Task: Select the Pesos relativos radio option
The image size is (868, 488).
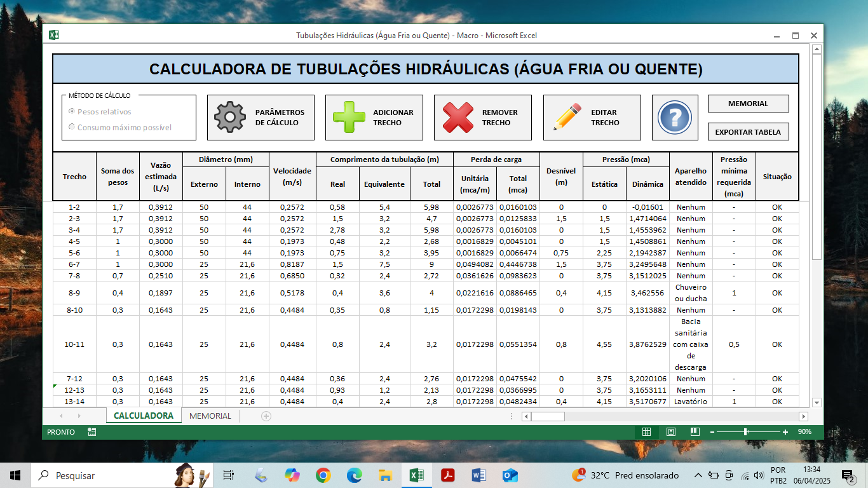Action: click(72, 112)
